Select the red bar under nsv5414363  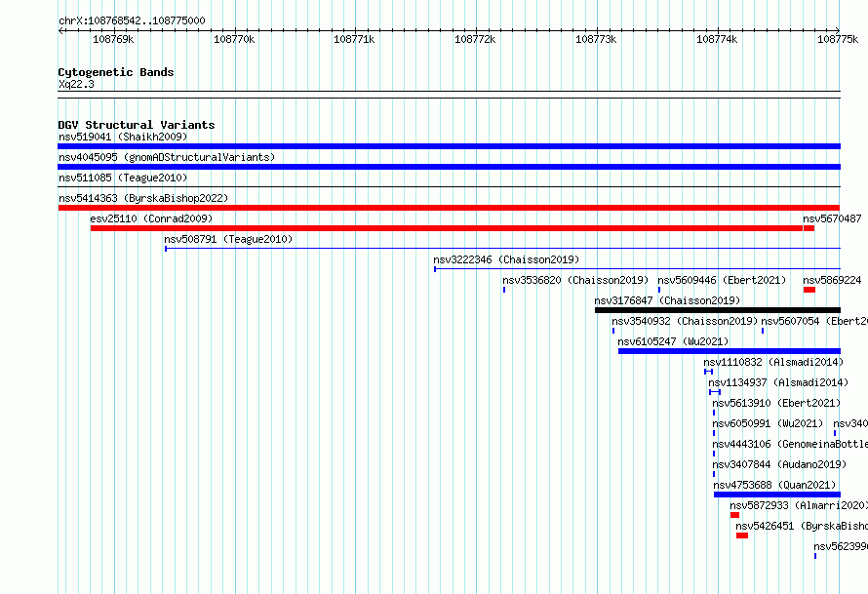pyautogui.click(x=449, y=208)
